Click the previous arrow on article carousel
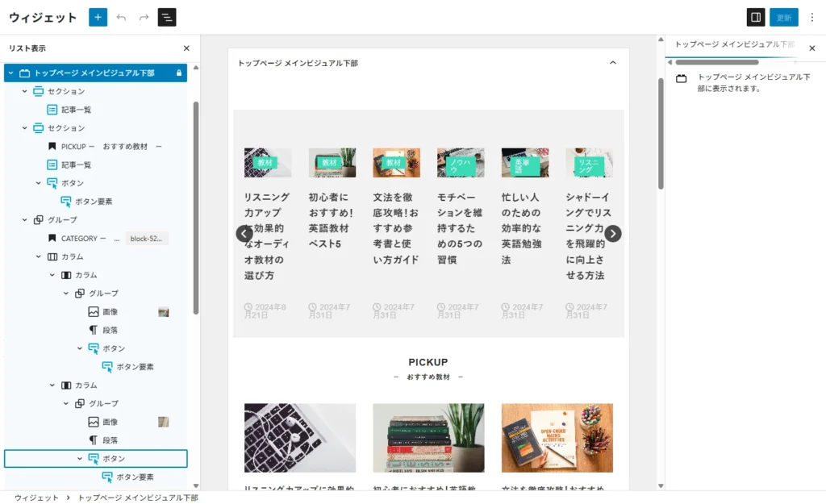Viewport: 826px width, 504px height. (x=244, y=234)
